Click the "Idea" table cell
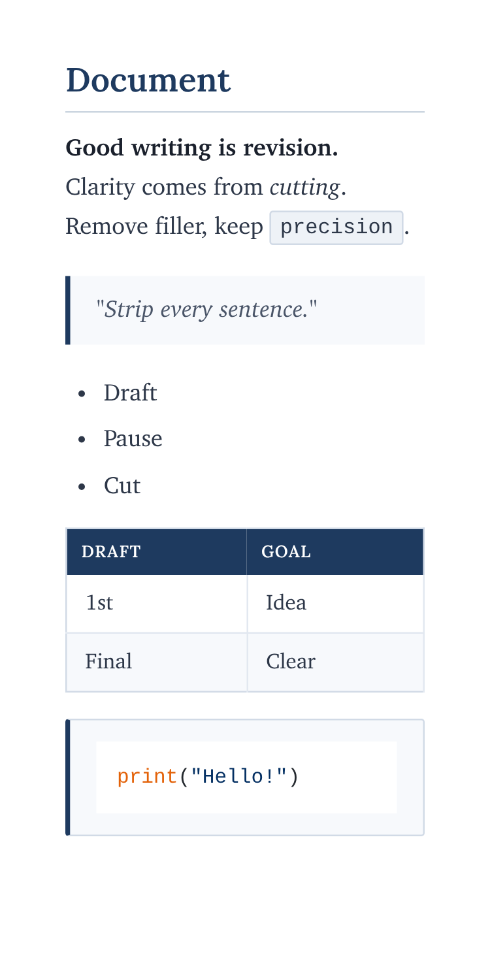The image size is (490, 980). [x=286, y=603]
